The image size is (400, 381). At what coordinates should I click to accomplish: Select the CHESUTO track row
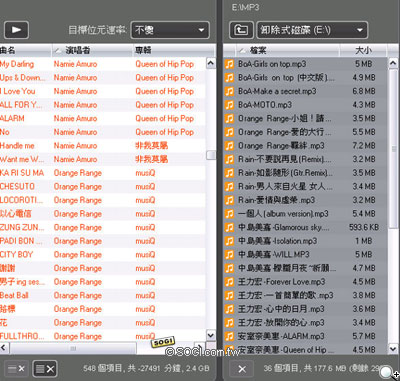(x=103, y=186)
